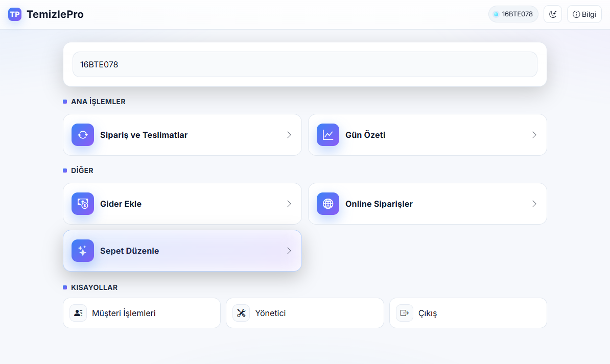Click the Sepet Düzenle sparkle icon
Screen dimensions: 610x364
83,251
